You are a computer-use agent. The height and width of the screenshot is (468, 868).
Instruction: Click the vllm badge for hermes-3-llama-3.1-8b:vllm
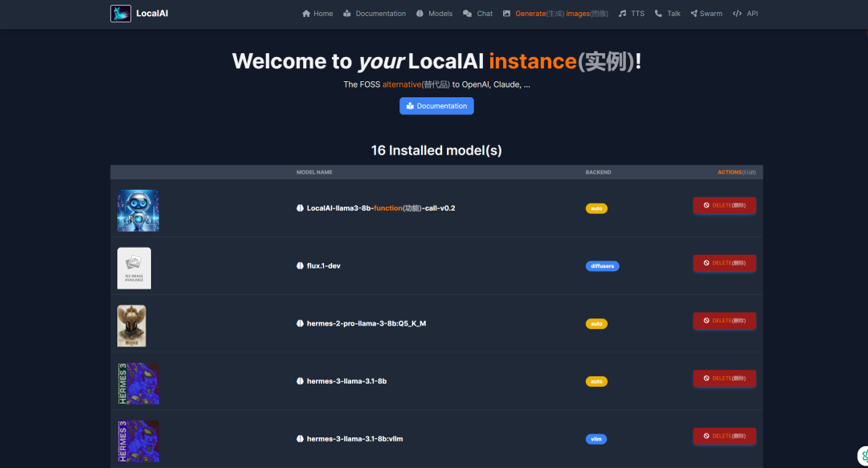coord(596,438)
